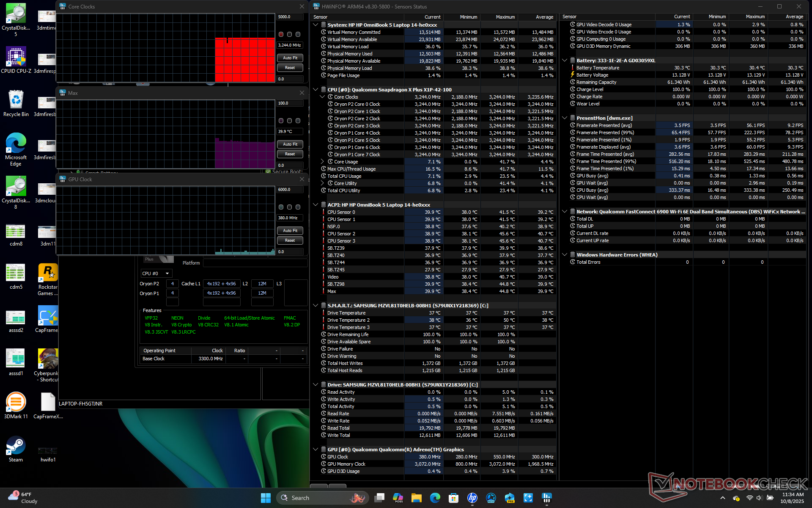The image size is (812, 508).
Task: Select the first radio dot in the Core Clocks graph
Action: click(x=281, y=34)
